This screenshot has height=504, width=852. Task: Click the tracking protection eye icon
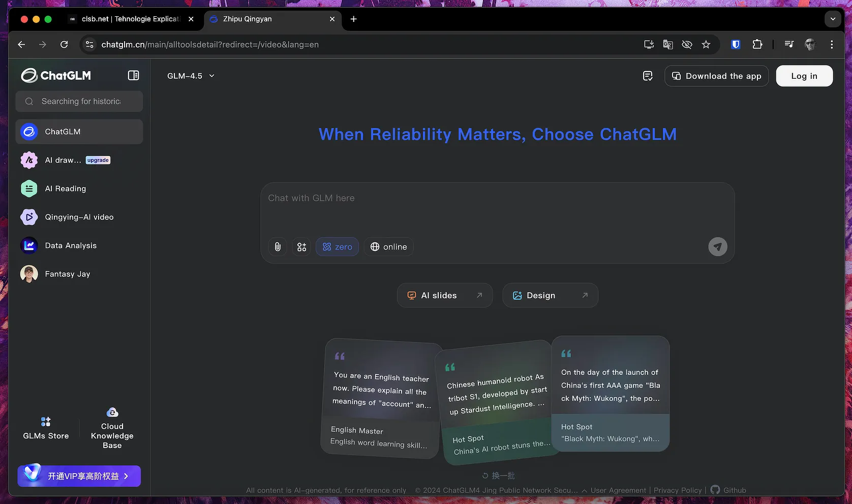[687, 45]
